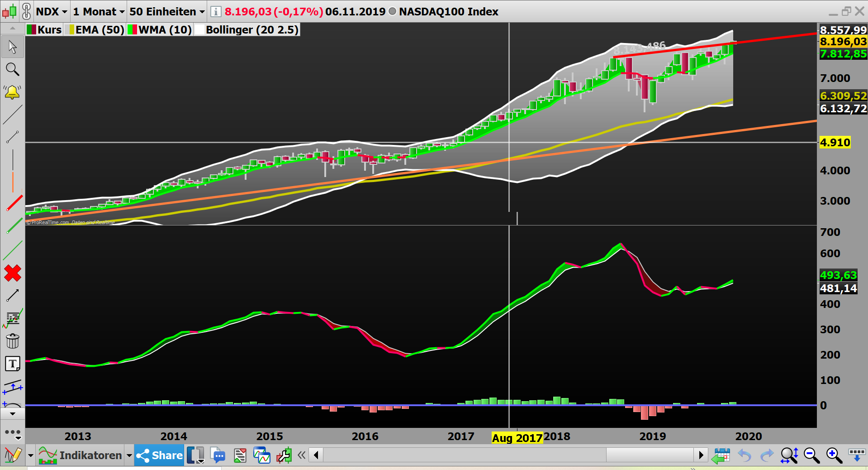Click the go-to-date calendar icon
Image resolution: width=868 pixels, height=470 pixels.
click(x=721, y=456)
